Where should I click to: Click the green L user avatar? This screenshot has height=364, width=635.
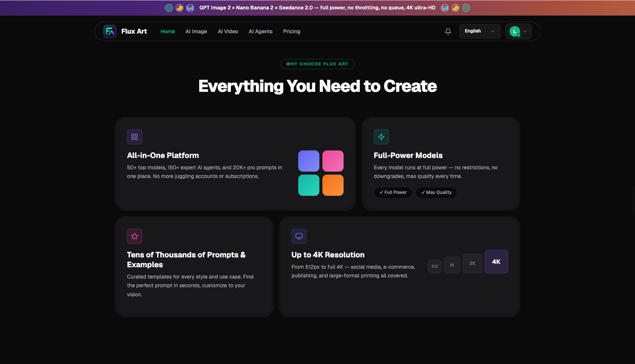point(515,31)
